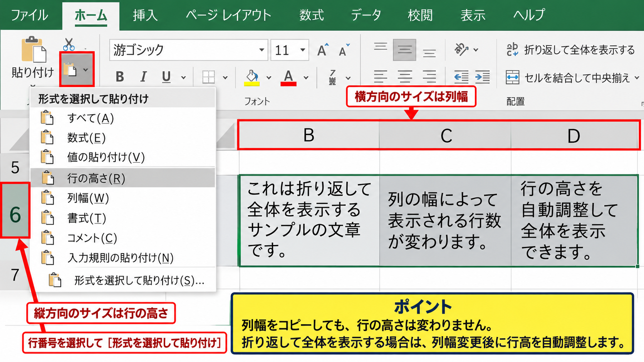Open fill color dropdown arrow

pos(268,78)
